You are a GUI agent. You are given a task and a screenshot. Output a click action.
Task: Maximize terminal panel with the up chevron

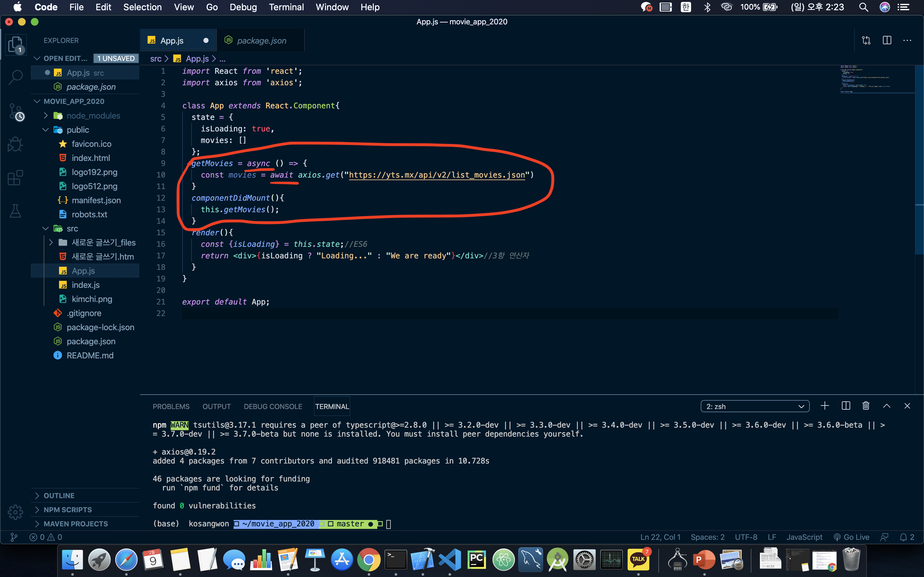click(886, 406)
